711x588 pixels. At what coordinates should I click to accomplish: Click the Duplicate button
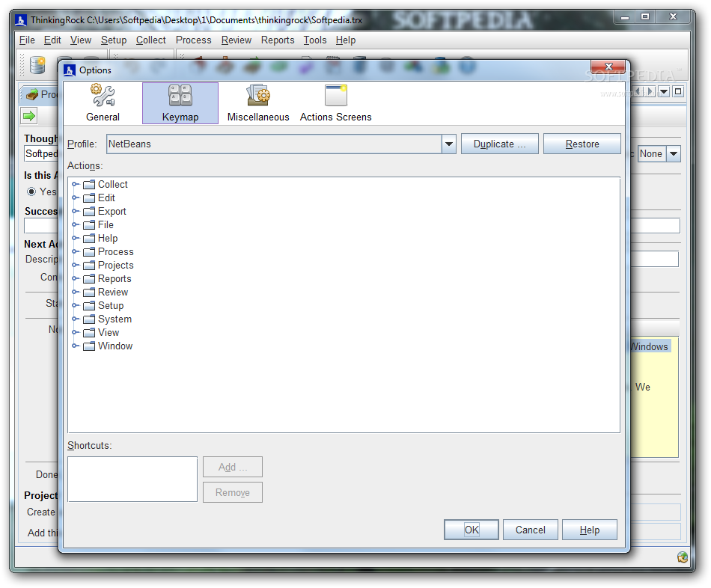click(500, 144)
